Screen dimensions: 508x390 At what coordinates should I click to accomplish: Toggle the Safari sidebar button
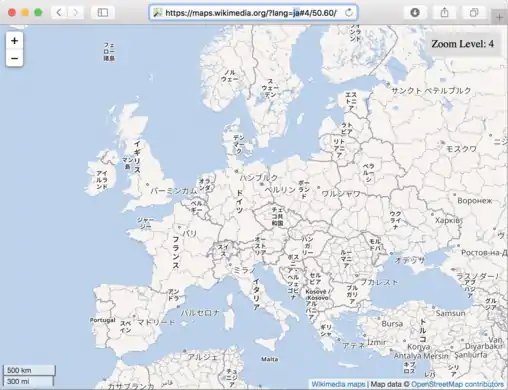click(x=103, y=13)
